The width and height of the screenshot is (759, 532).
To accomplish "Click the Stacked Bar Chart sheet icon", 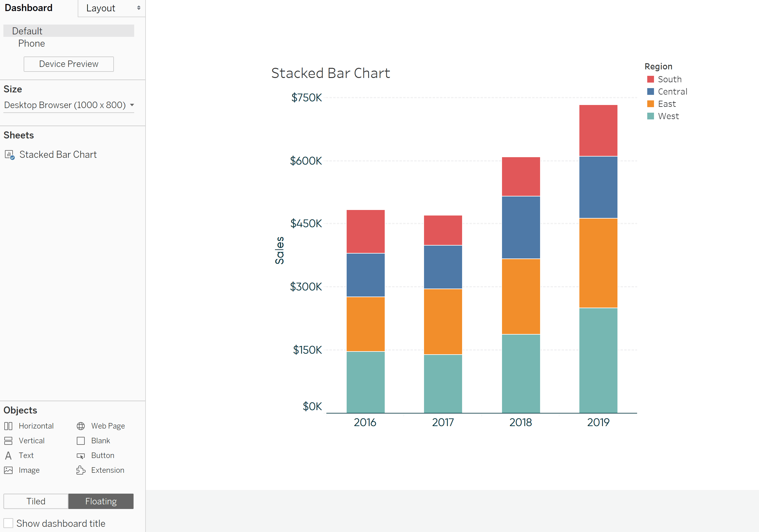I will [10, 155].
